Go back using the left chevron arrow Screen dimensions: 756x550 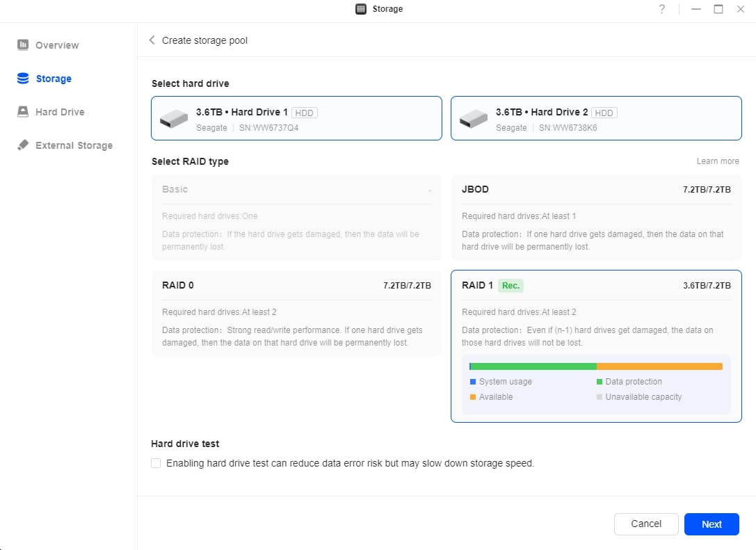152,40
